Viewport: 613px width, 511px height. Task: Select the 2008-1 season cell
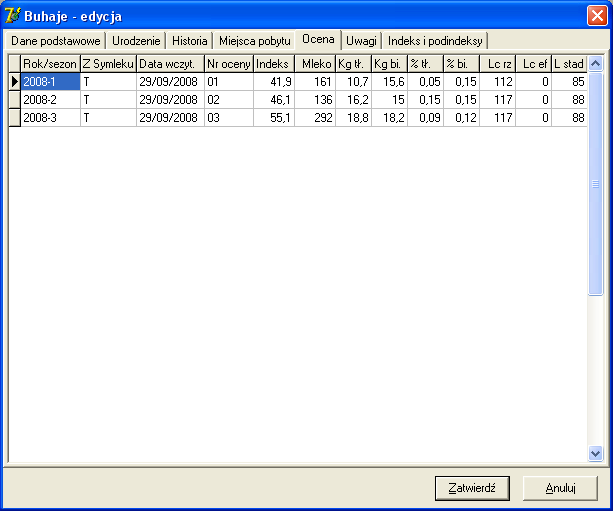pos(50,82)
